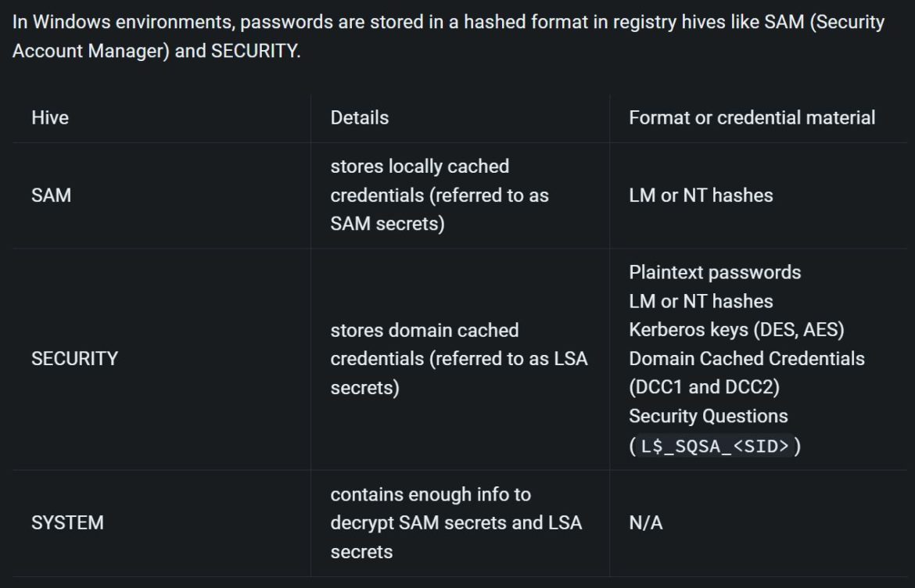
Task: Click the Details column header
Action: point(360,118)
